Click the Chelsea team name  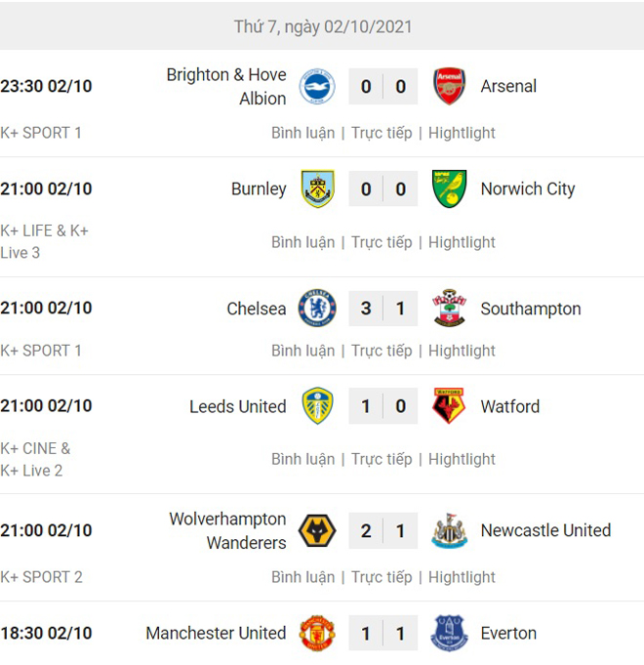click(257, 309)
